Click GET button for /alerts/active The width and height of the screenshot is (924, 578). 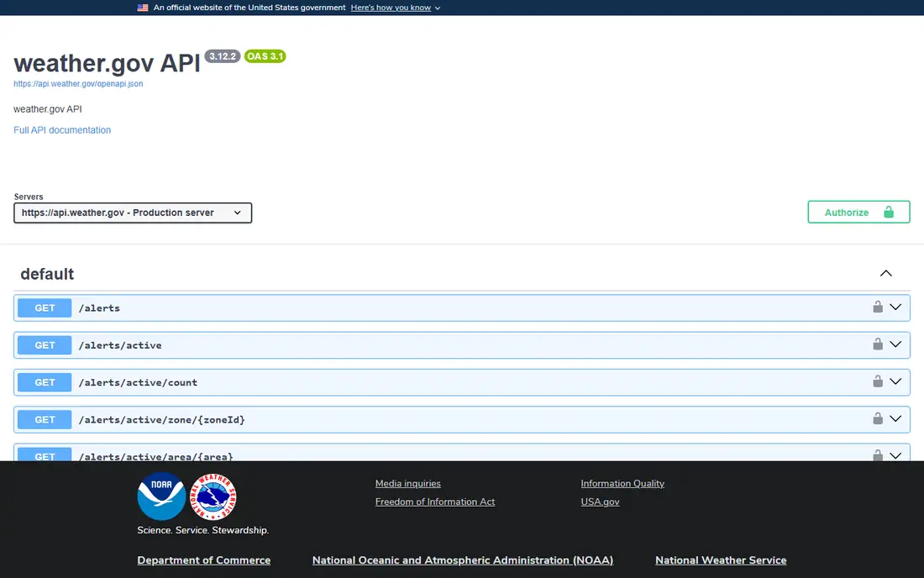[45, 345]
